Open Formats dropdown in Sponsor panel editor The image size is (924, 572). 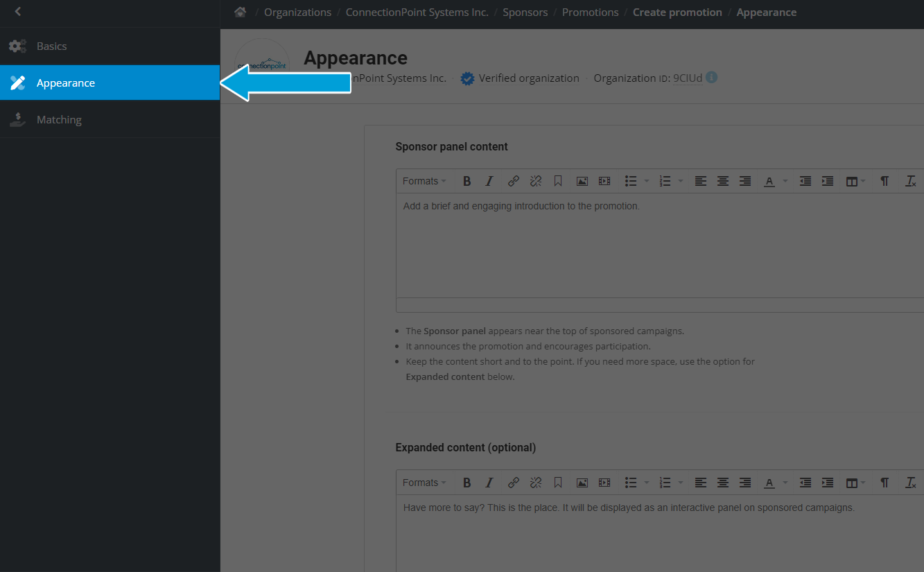click(x=424, y=181)
